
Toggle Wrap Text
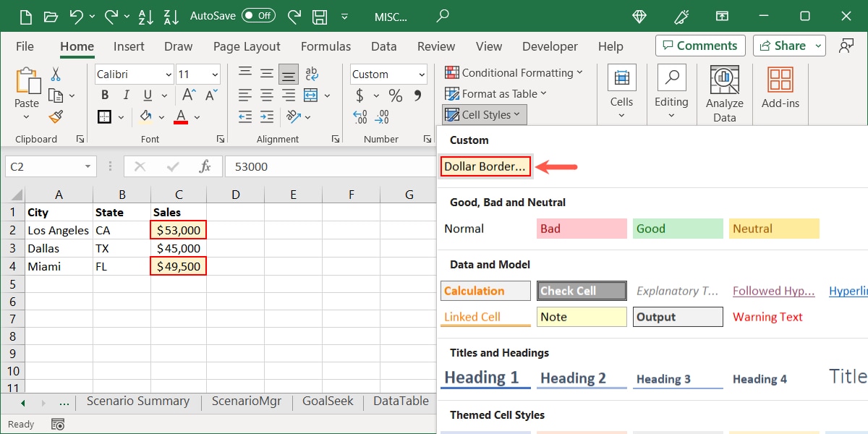pos(311,73)
